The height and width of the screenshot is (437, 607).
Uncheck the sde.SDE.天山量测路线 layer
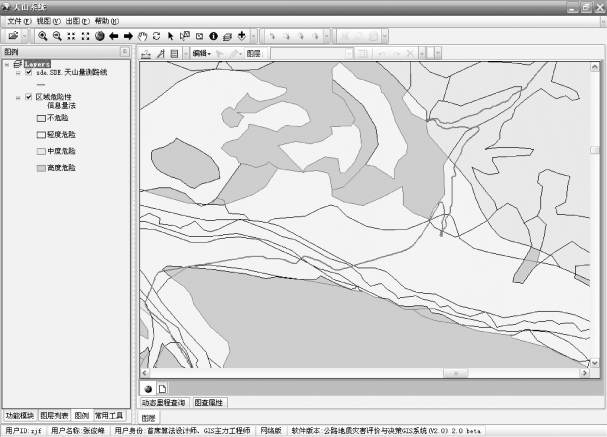point(29,72)
